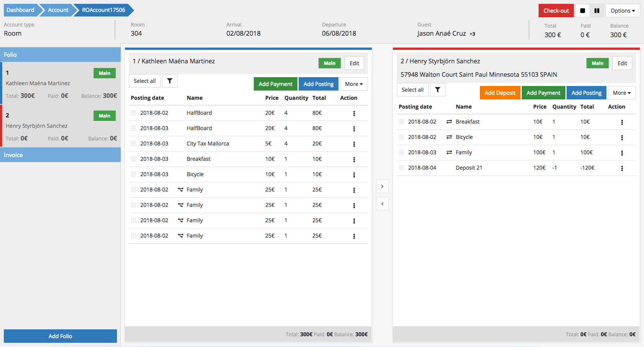Go to Dashboard breadcrumb
The width and height of the screenshot is (644, 347).
[x=20, y=10]
